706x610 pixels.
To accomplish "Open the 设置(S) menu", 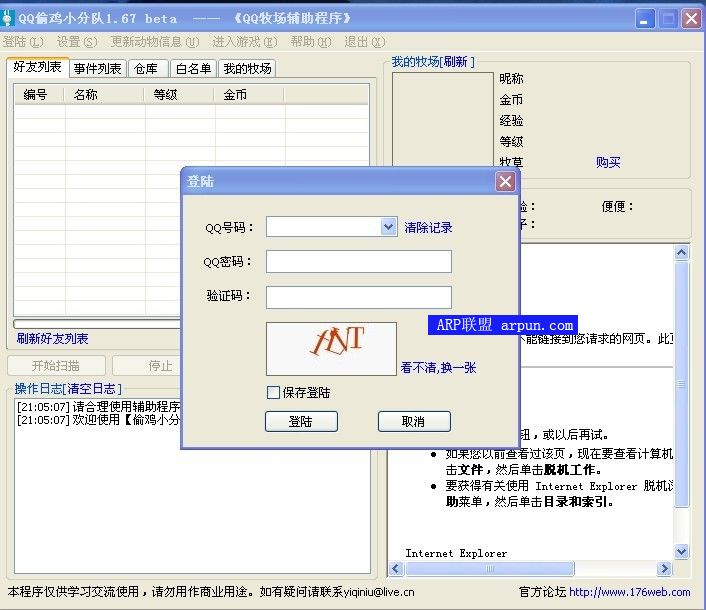I will [77, 42].
